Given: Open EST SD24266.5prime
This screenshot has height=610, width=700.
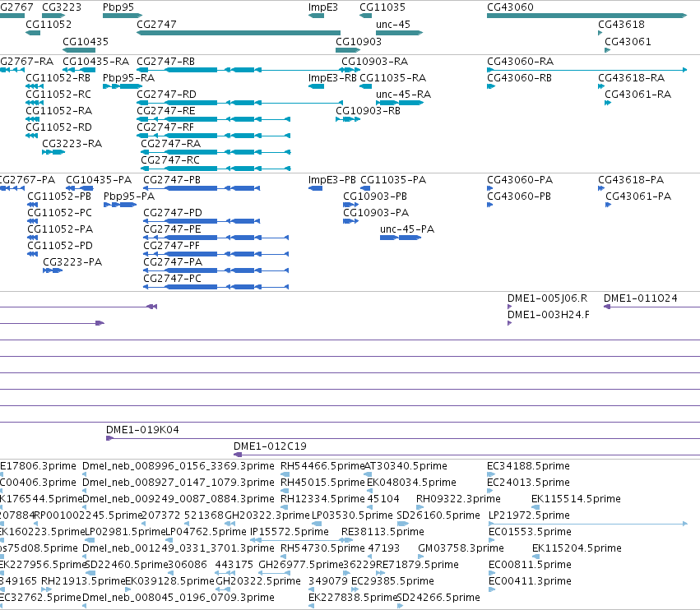Looking at the screenshot, I should 438,598.
